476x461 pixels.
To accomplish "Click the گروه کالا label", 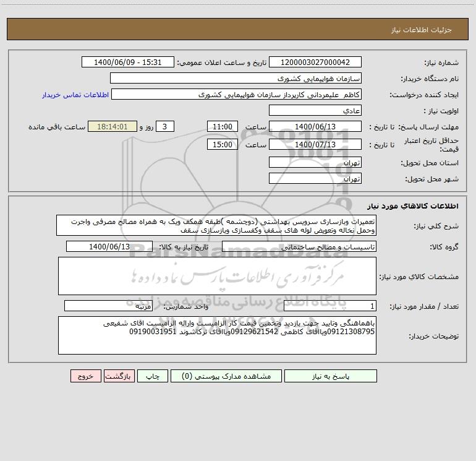I will 444,247.
